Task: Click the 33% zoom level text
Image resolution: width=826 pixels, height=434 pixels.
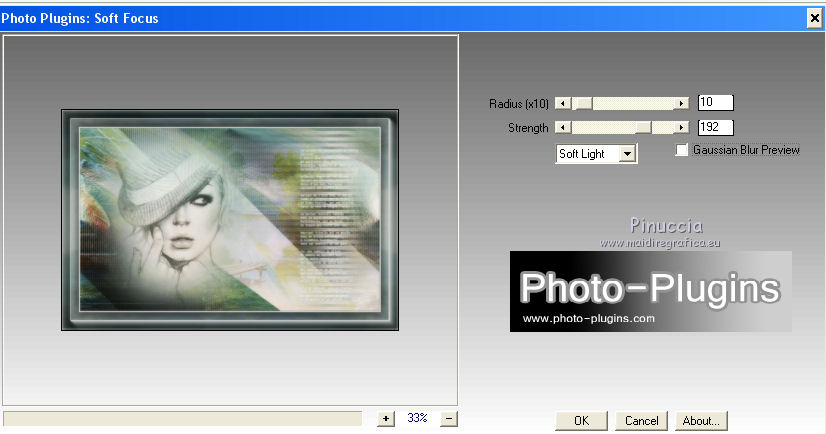Action: (x=417, y=418)
